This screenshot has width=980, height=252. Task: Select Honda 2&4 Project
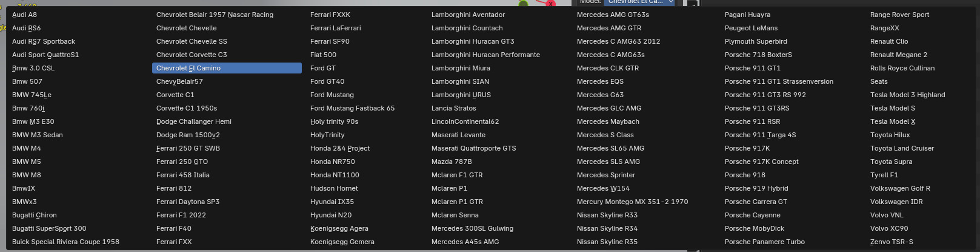point(340,148)
